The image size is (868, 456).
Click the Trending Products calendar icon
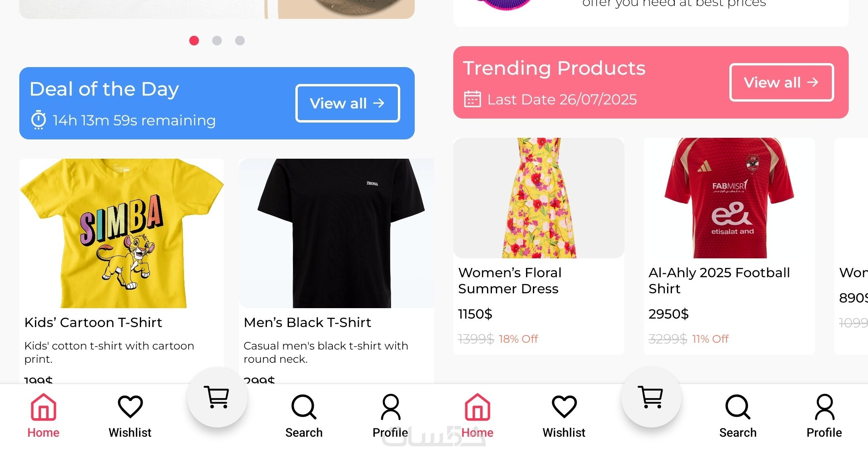[473, 99]
